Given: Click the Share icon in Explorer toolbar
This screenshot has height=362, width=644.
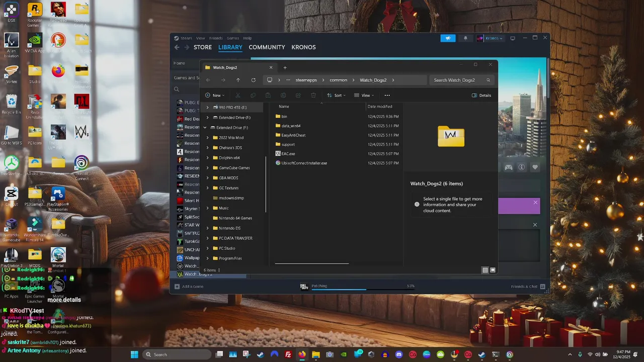Looking at the screenshot, I should coord(298,95).
